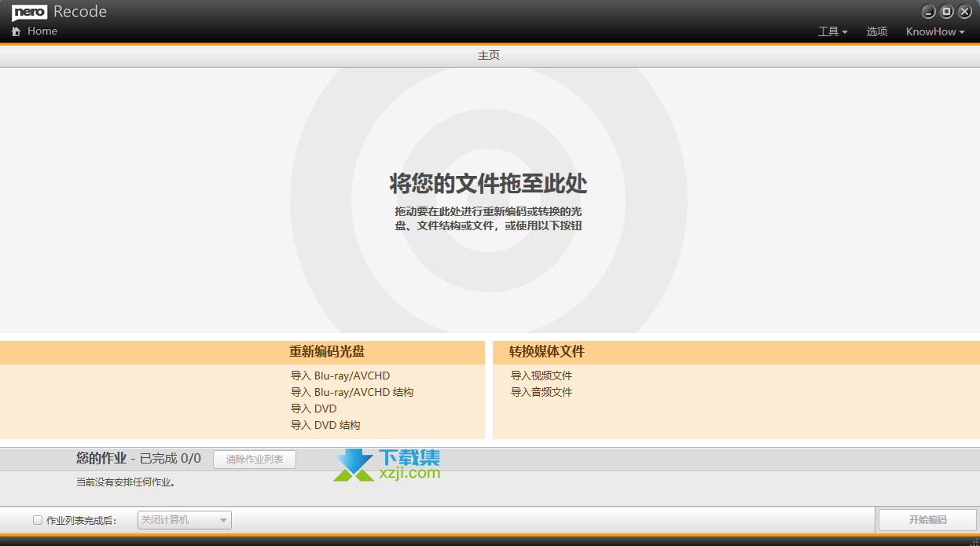980x546 pixels.
Task: Expand the KnowHow dropdown menu
Action: click(934, 32)
